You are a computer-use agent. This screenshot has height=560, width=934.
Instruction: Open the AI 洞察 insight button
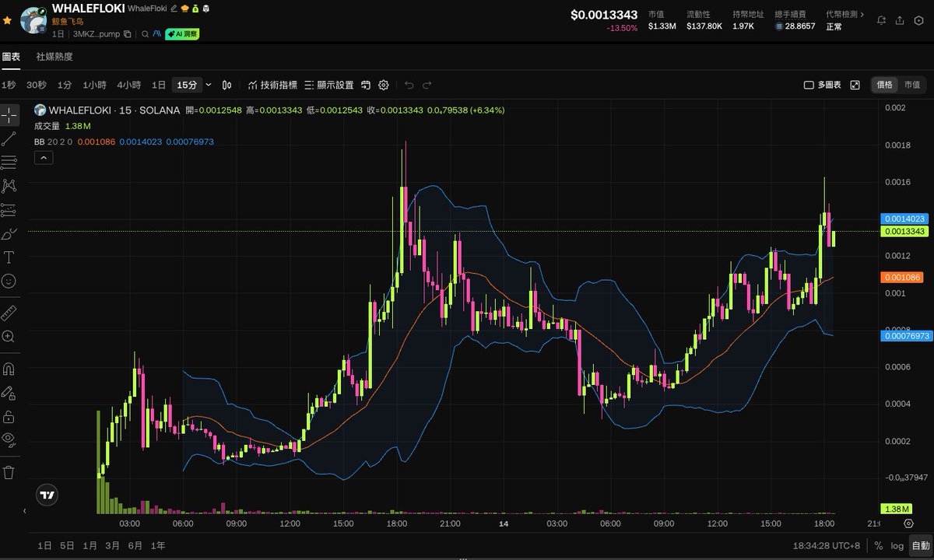(182, 34)
